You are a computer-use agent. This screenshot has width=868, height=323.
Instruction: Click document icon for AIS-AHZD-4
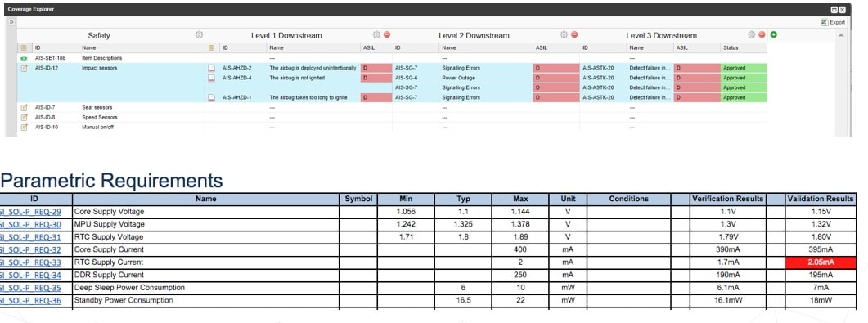[211, 78]
